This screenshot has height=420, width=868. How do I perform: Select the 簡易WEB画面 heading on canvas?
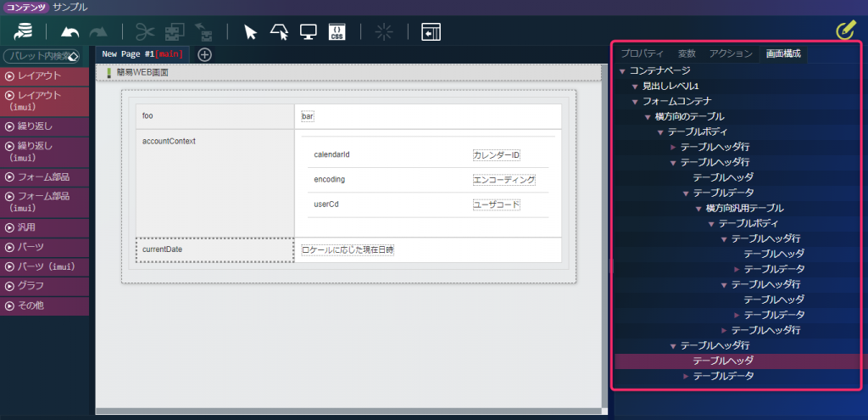(x=348, y=73)
